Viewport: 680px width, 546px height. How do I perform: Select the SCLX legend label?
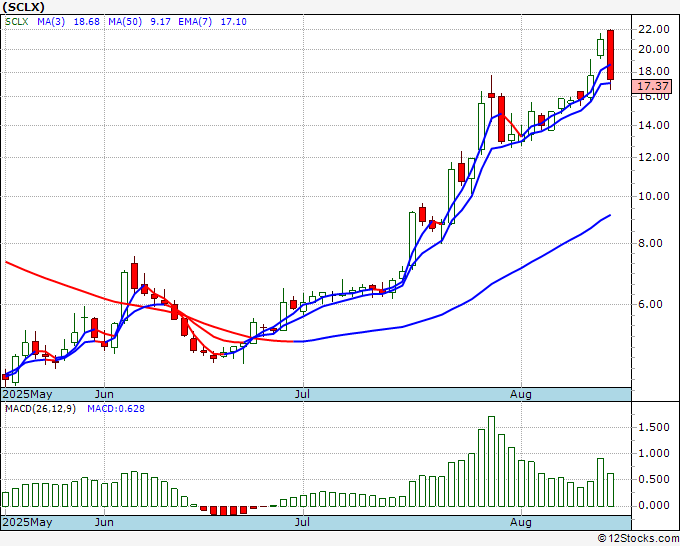(x=17, y=22)
